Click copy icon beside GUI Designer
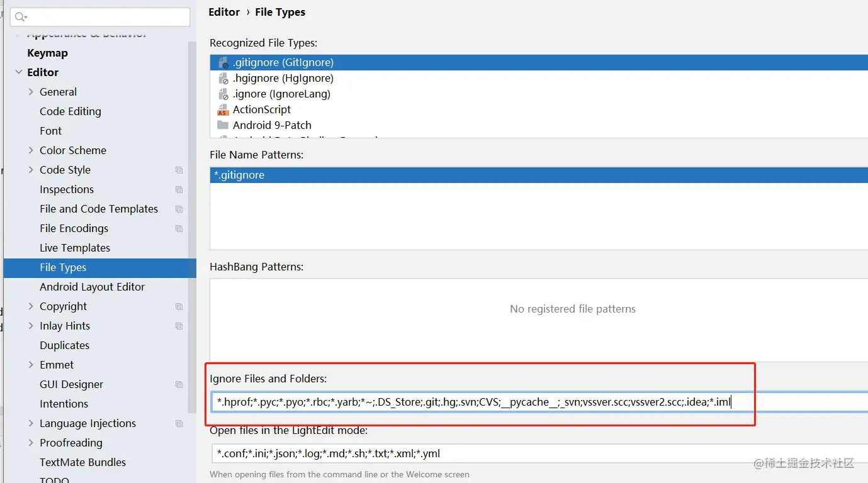This screenshot has height=483, width=868. pyautogui.click(x=179, y=384)
